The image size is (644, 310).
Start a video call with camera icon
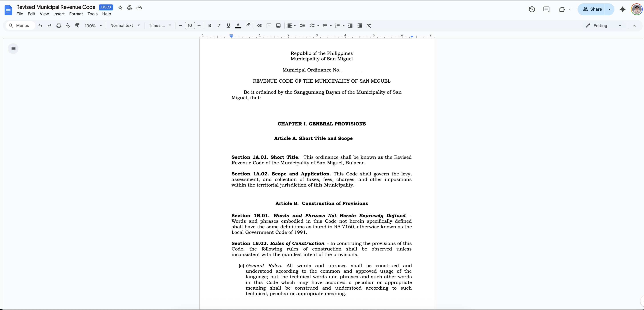[562, 9]
